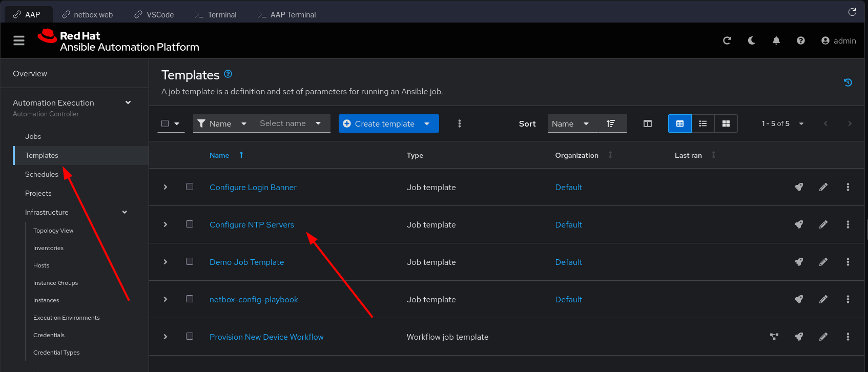Viewport: 868px width, 372px height.
Task: Select netbox-config-playbook checkbox
Action: coord(190,299)
